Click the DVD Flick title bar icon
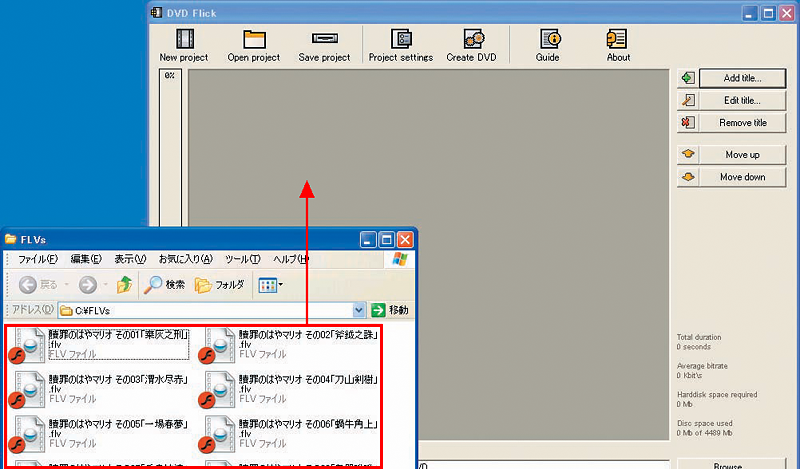The image size is (800, 469). click(x=156, y=13)
